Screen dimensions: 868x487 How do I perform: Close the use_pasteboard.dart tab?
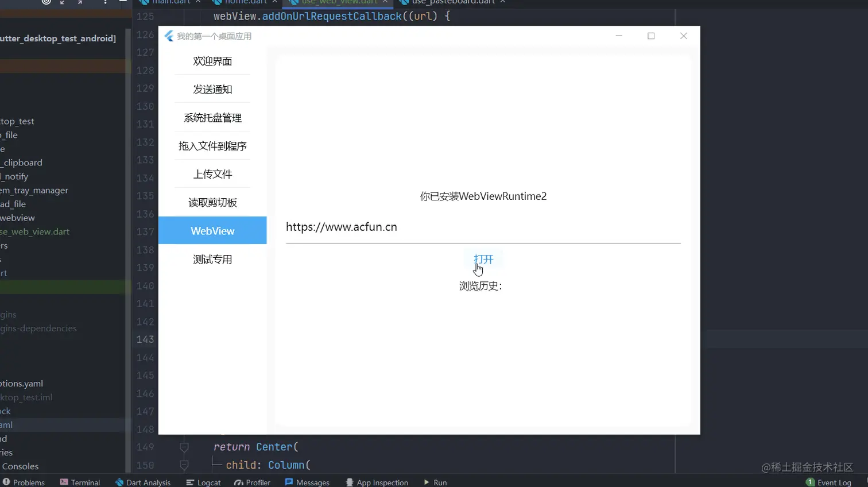[x=503, y=2]
